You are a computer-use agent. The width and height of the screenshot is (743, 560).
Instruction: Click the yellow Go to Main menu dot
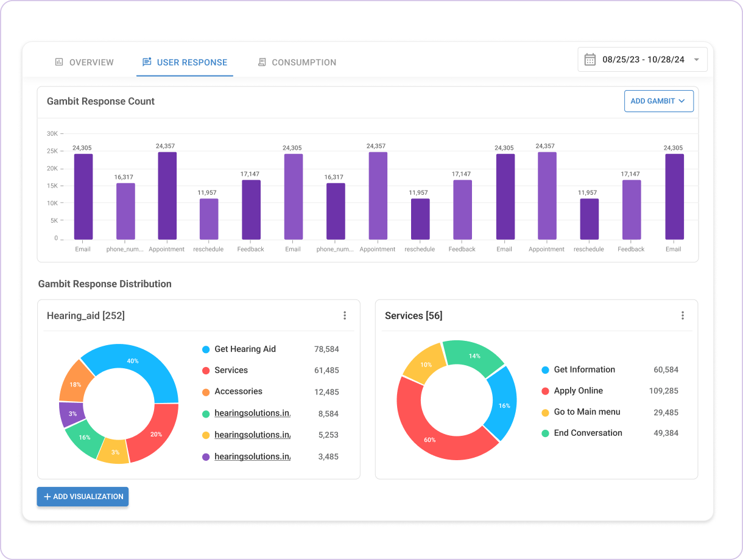pyautogui.click(x=545, y=413)
